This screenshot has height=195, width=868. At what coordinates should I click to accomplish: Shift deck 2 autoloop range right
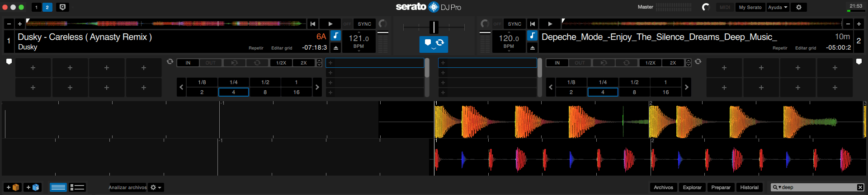(687, 87)
